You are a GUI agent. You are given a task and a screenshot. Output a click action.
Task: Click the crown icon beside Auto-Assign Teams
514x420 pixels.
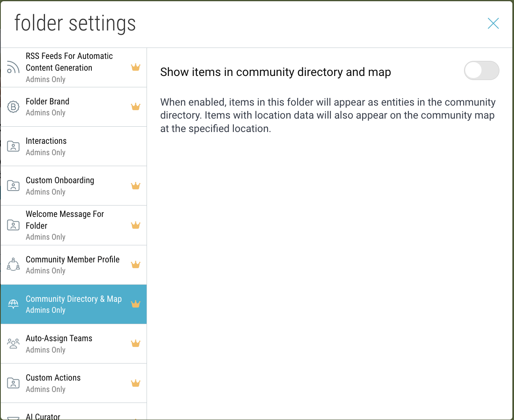click(x=136, y=344)
